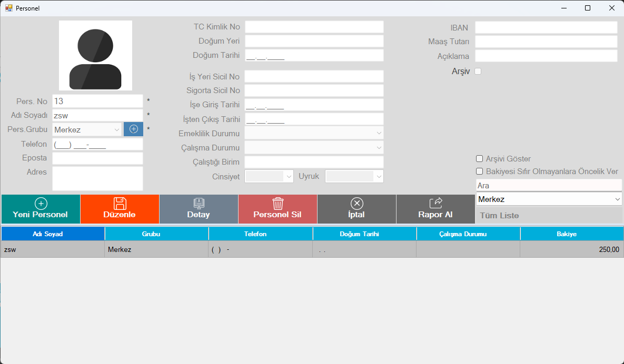This screenshot has height=364, width=624.
Task: Click the Tüm Liste button
Action: coord(548,215)
